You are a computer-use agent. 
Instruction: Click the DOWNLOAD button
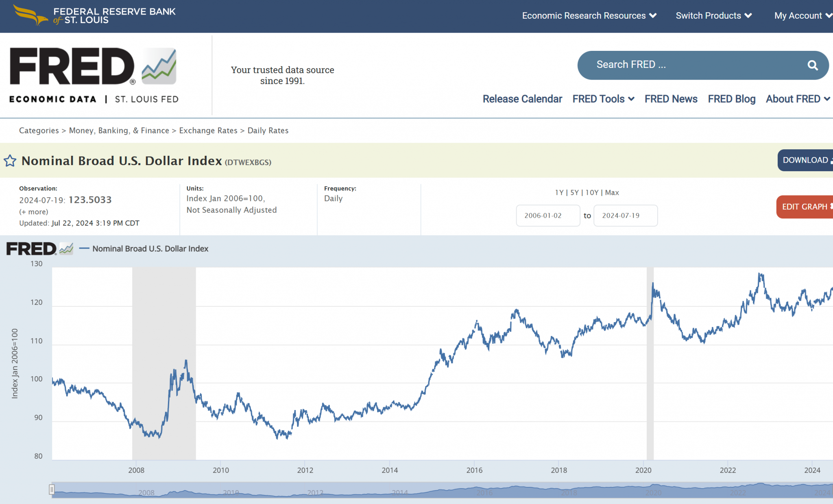[805, 160]
